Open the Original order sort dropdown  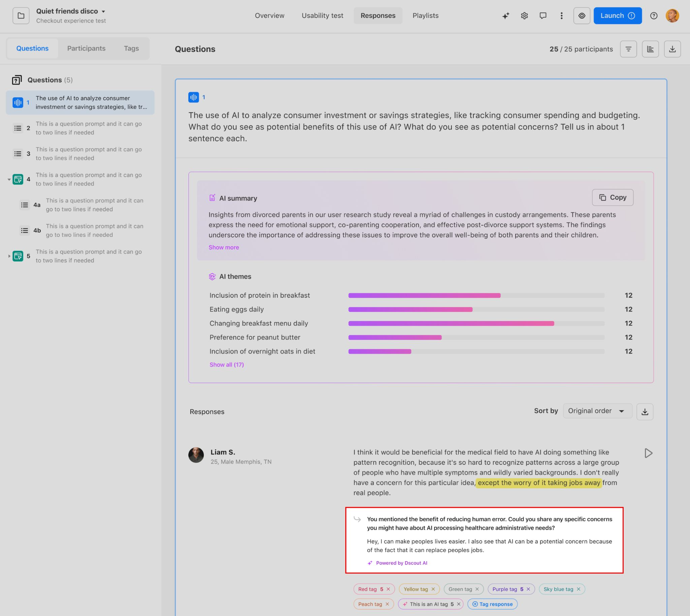click(x=597, y=411)
